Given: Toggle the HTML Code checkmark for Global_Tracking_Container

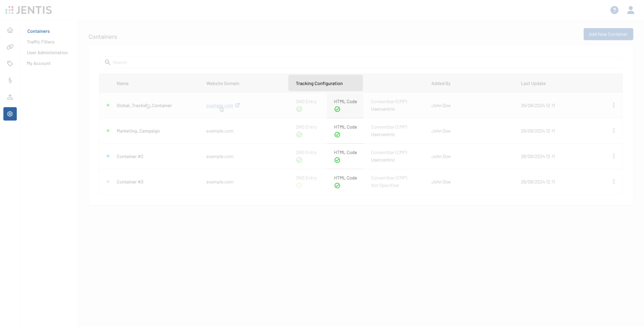Looking at the screenshot, I should 337,109.
